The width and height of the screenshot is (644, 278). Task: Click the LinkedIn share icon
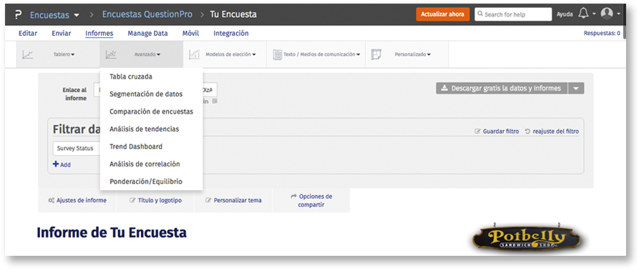coord(206,101)
